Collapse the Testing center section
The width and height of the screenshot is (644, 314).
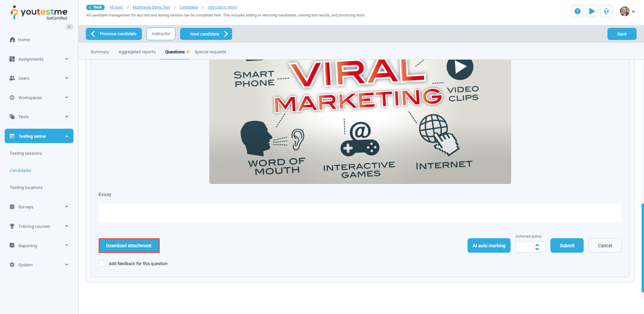pyautogui.click(x=67, y=136)
